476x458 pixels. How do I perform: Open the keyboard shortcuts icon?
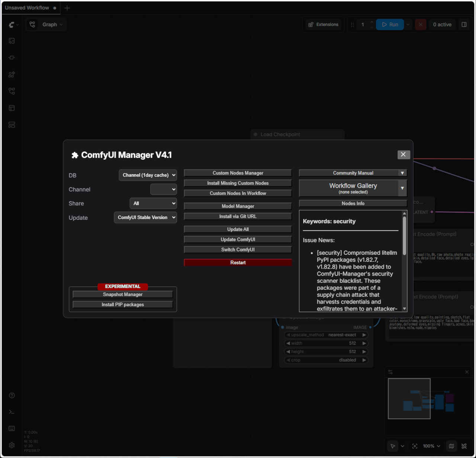click(12, 429)
